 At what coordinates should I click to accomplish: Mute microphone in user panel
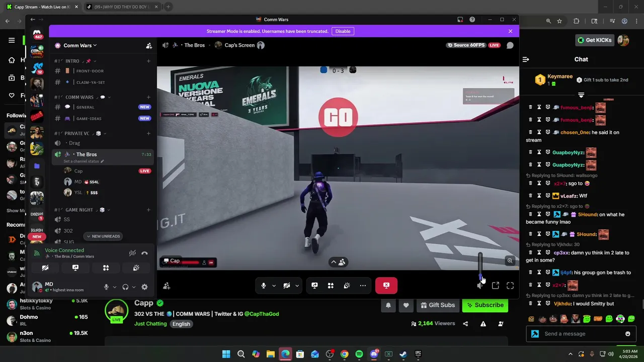106,287
